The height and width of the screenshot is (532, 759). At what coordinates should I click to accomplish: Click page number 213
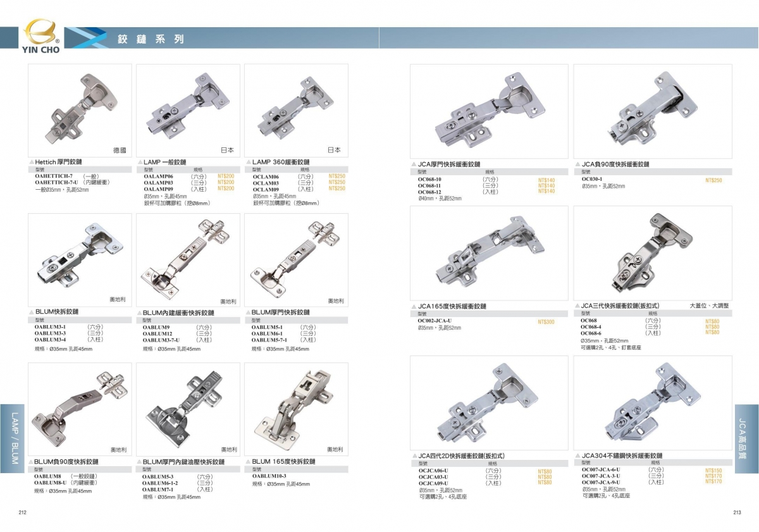pos(737,513)
